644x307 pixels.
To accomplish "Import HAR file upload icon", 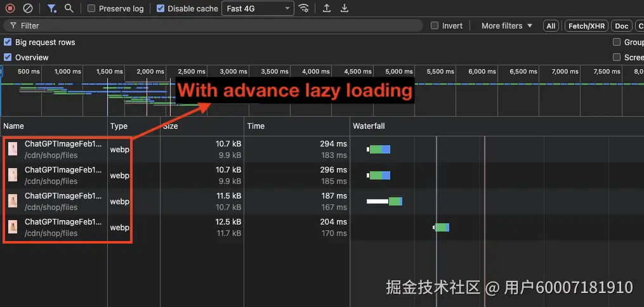I will coord(327,8).
